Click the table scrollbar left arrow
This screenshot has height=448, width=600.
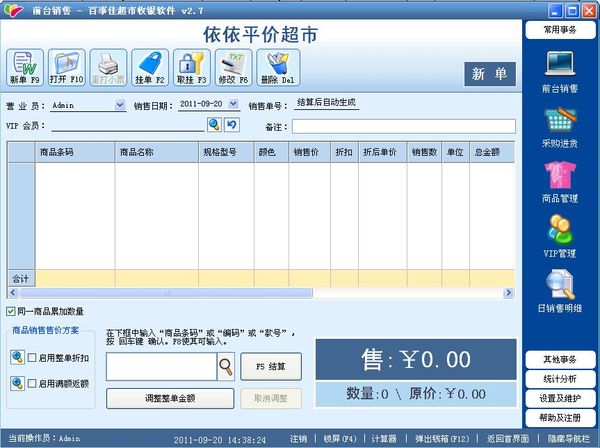pos(13,293)
